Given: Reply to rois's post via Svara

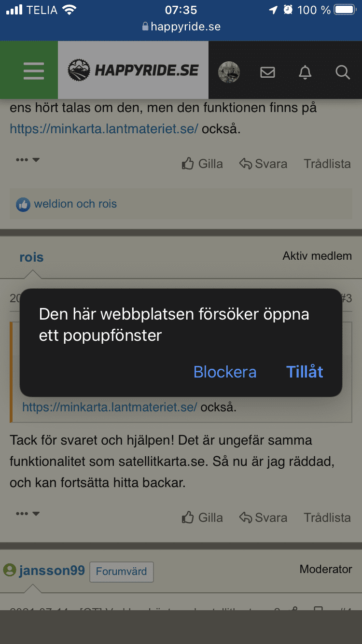Looking at the screenshot, I should 264,518.
